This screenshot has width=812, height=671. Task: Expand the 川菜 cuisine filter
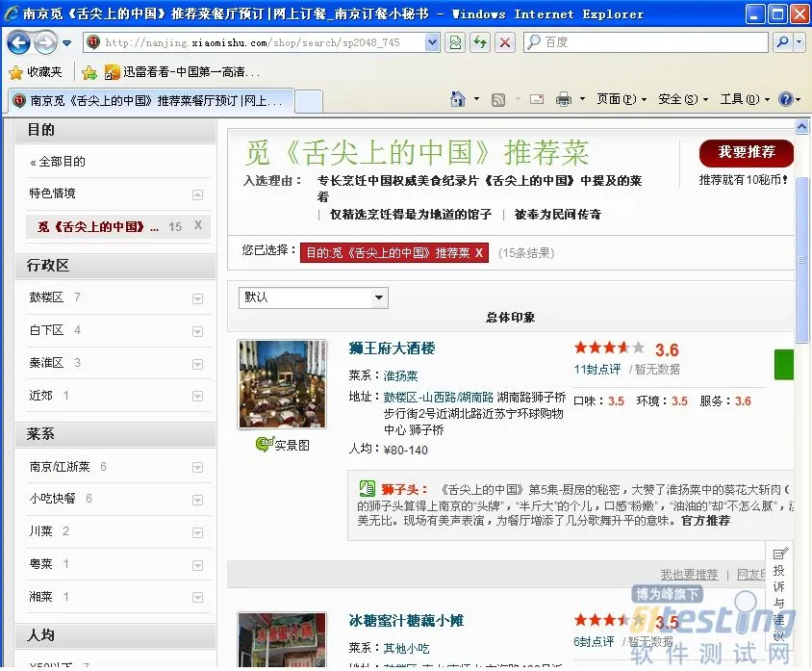[x=197, y=533]
